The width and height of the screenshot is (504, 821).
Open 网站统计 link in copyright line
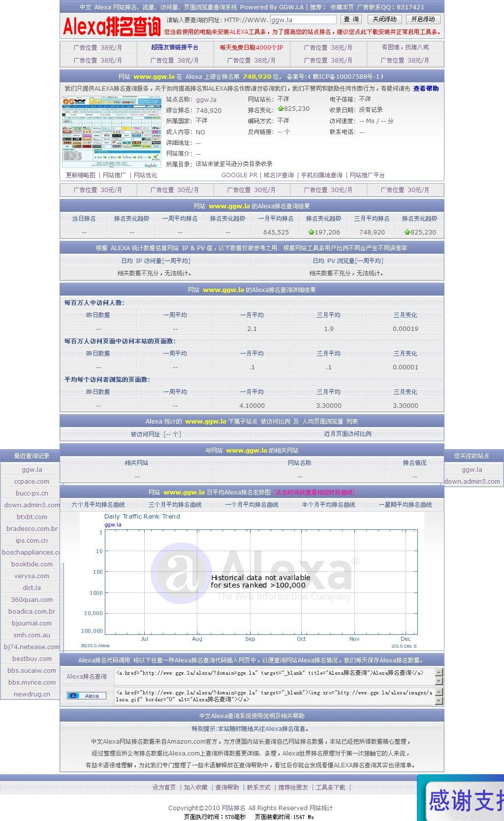coord(321,808)
